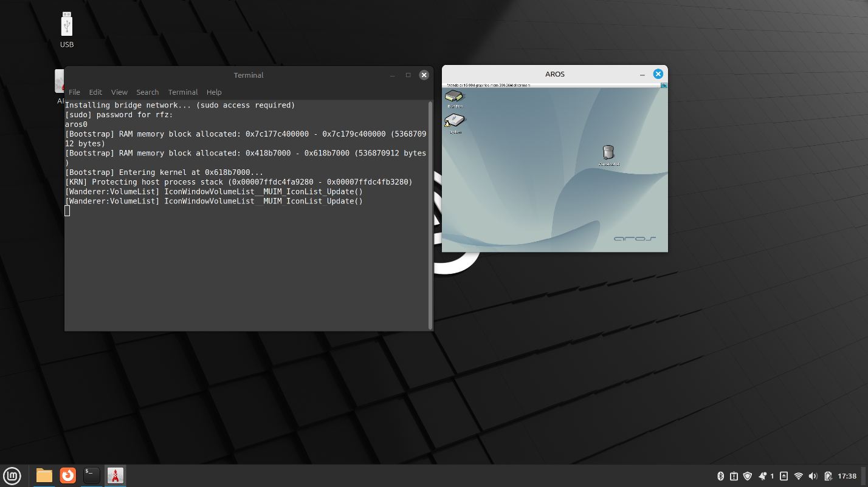Open the Terminal Edit menu
This screenshot has height=487, width=868.
[x=95, y=92]
